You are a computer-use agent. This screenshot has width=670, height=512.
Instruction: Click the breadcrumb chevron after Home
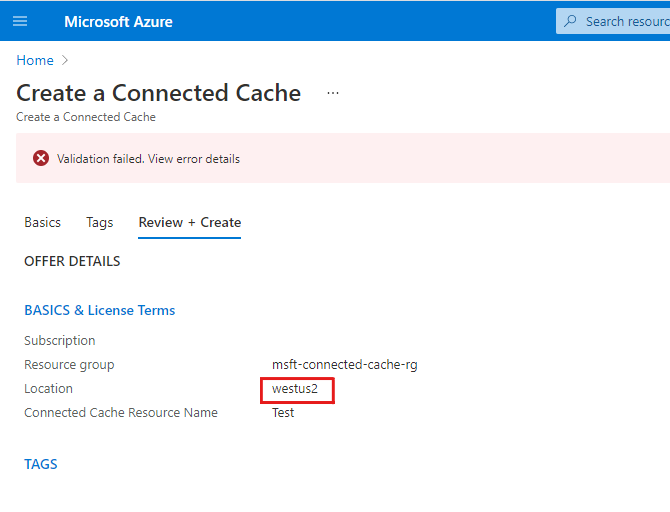tap(65, 61)
